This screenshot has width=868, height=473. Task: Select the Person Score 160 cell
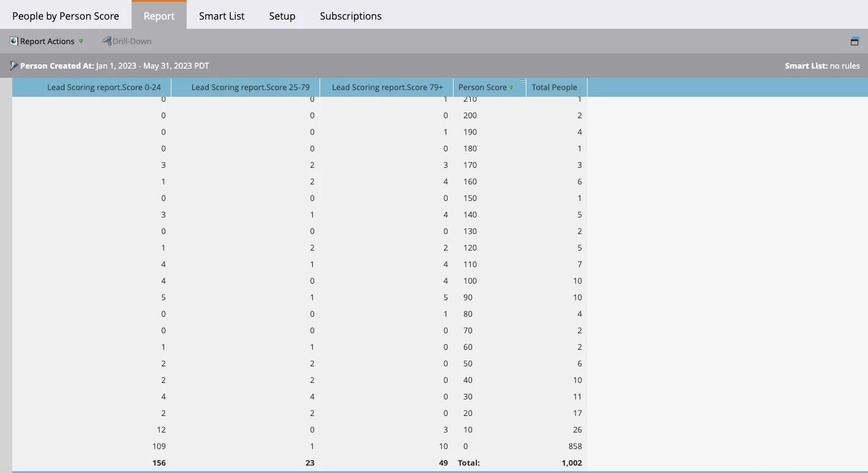tap(490, 181)
